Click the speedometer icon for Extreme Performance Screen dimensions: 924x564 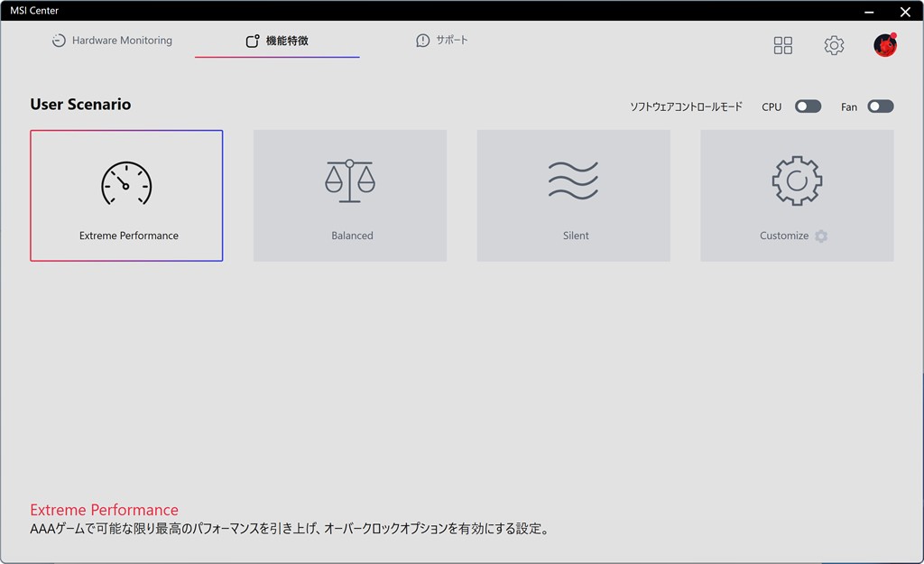tap(126, 182)
